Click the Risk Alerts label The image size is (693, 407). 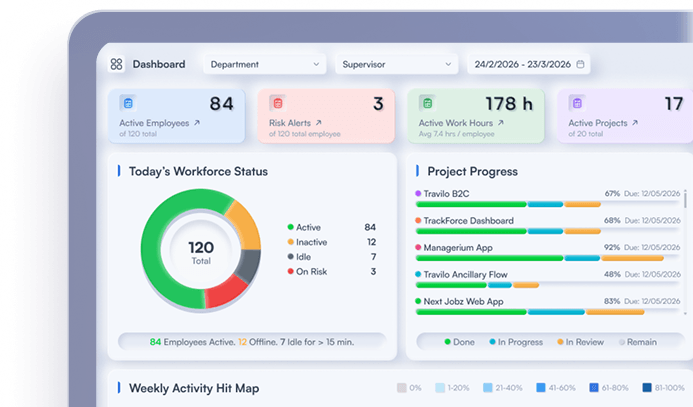pos(290,123)
